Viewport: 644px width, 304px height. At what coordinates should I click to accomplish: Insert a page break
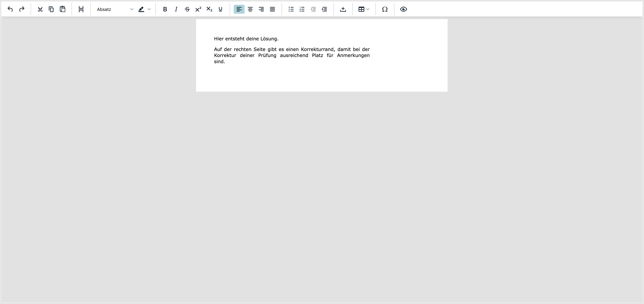[x=81, y=9]
